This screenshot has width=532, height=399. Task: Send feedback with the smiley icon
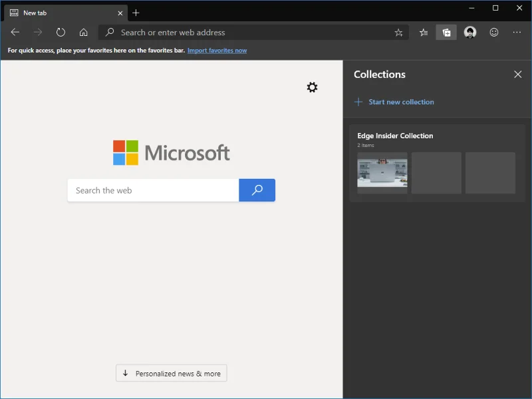point(493,32)
